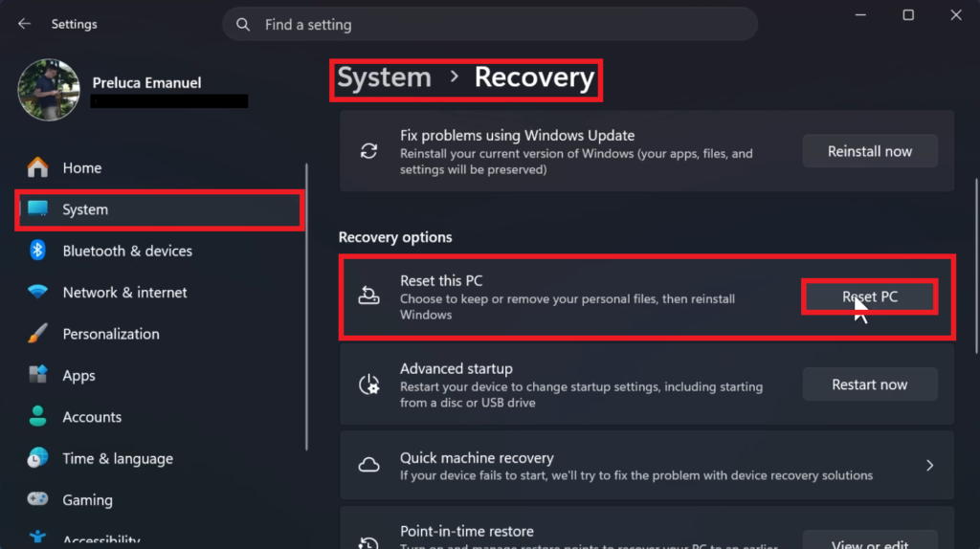
Task: Click into the Find a setting field
Action: (x=490, y=24)
